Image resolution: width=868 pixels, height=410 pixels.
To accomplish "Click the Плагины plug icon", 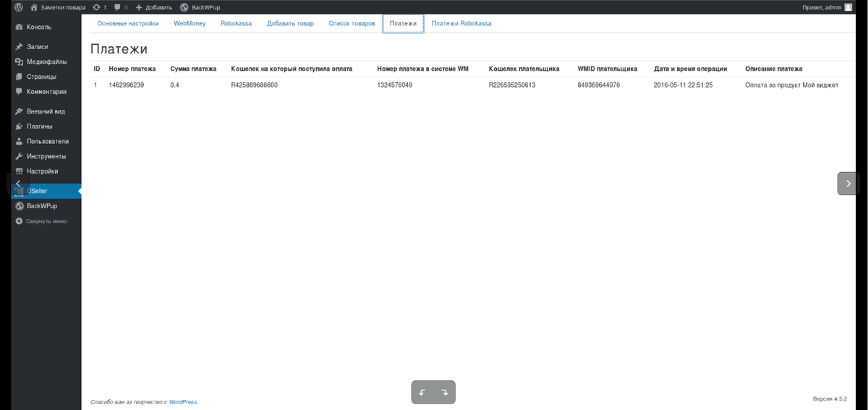I will 19,127.
